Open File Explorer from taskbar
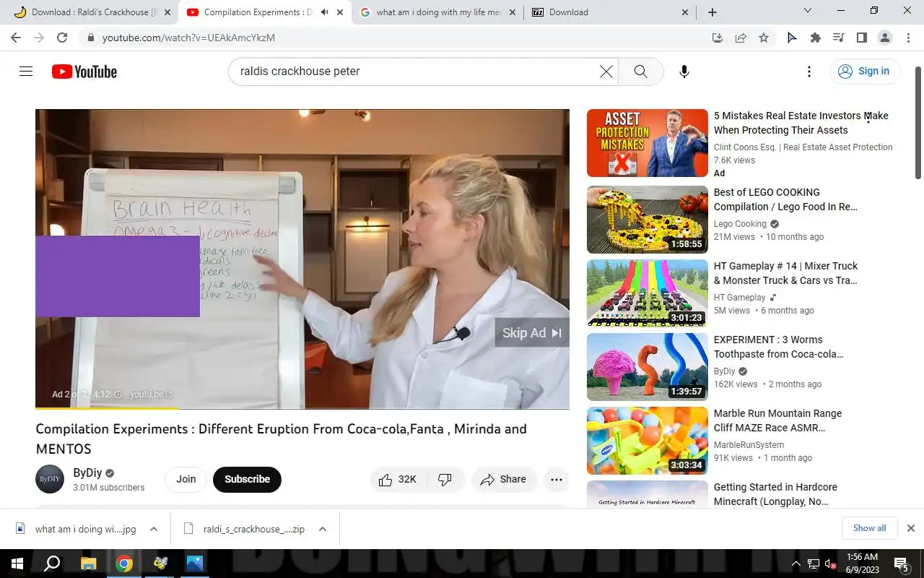924x578 pixels. (88, 564)
